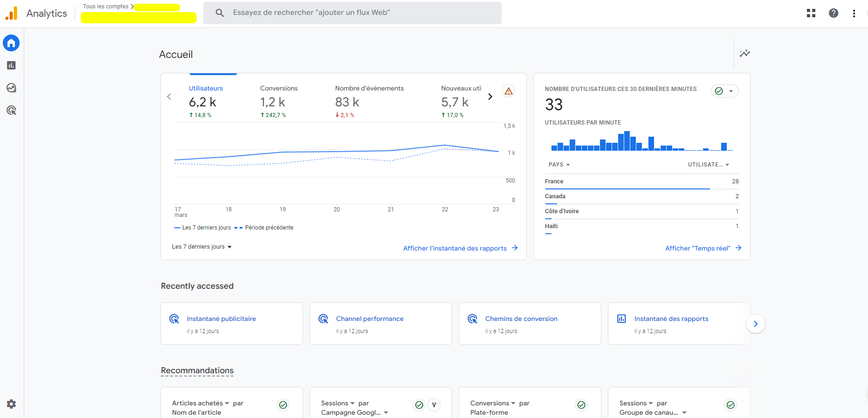
Task: Open the Sessions dropdown on Groupe de canaux card
Action: 636,403
